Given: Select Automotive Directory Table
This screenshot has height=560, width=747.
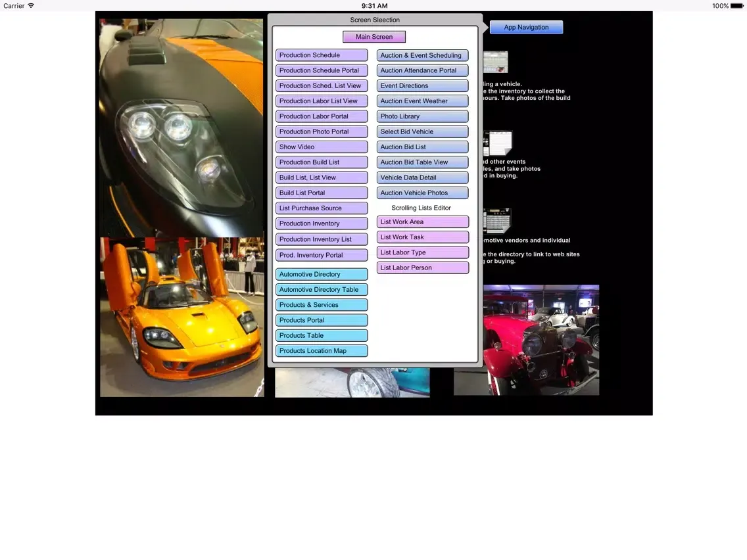Looking at the screenshot, I should pos(322,289).
